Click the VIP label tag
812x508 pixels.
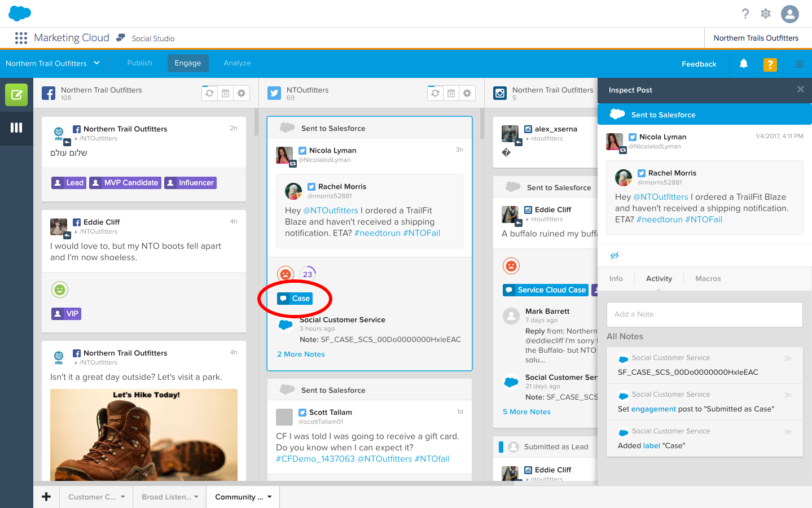(66, 314)
